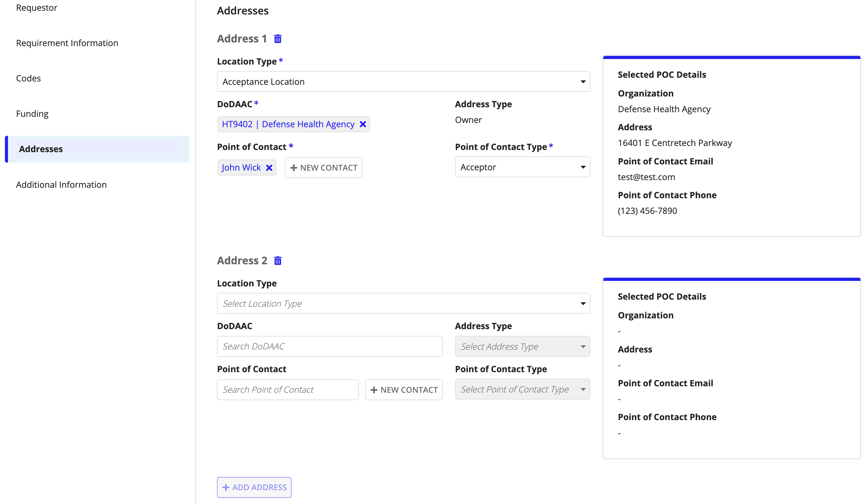Open Select Address Type dropdown
The width and height of the screenshot is (866, 504).
[522, 347]
